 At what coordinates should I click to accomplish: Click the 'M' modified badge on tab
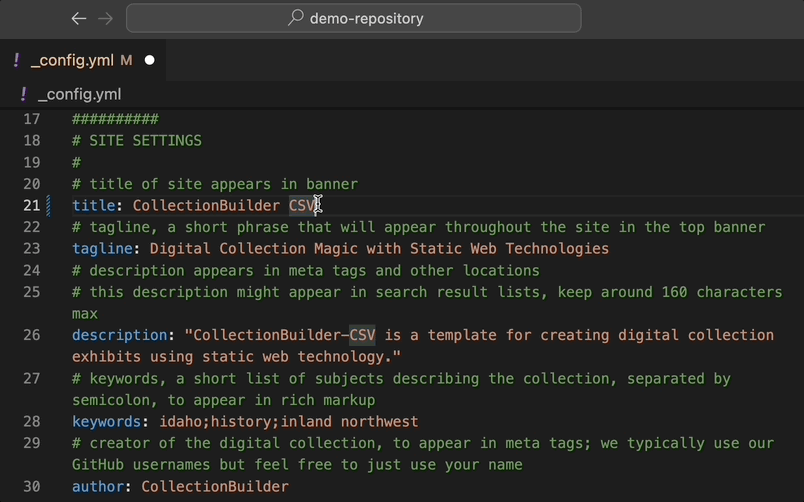click(126, 61)
